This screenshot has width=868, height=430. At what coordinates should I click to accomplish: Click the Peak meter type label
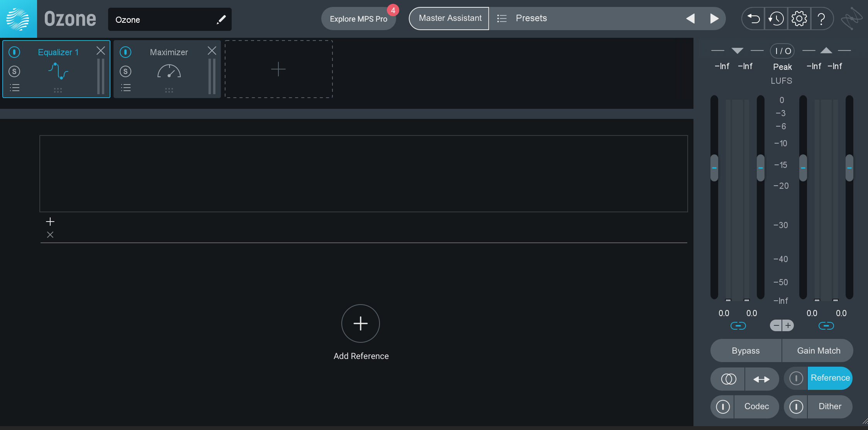tap(782, 67)
